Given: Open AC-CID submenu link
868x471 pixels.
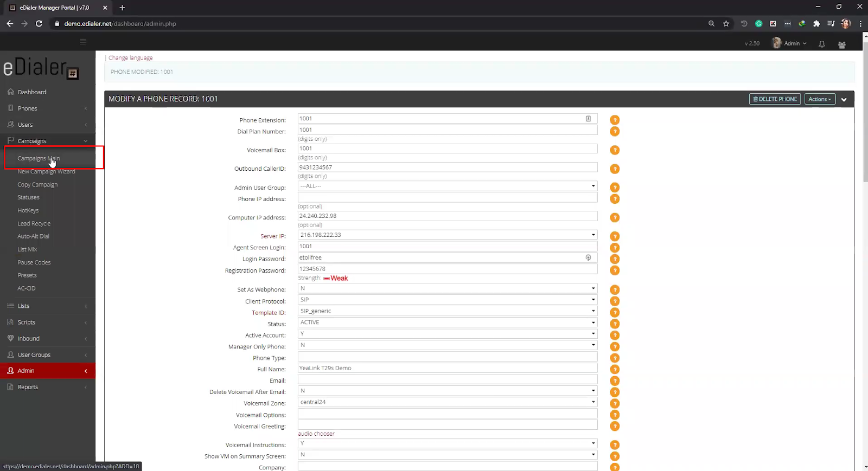Looking at the screenshot, I should (x=27, y=288).
